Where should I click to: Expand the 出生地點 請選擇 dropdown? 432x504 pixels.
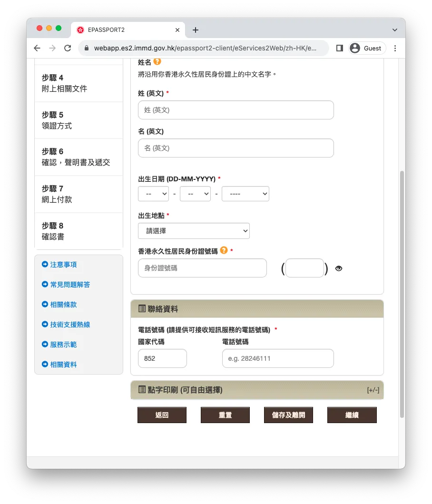194,231
